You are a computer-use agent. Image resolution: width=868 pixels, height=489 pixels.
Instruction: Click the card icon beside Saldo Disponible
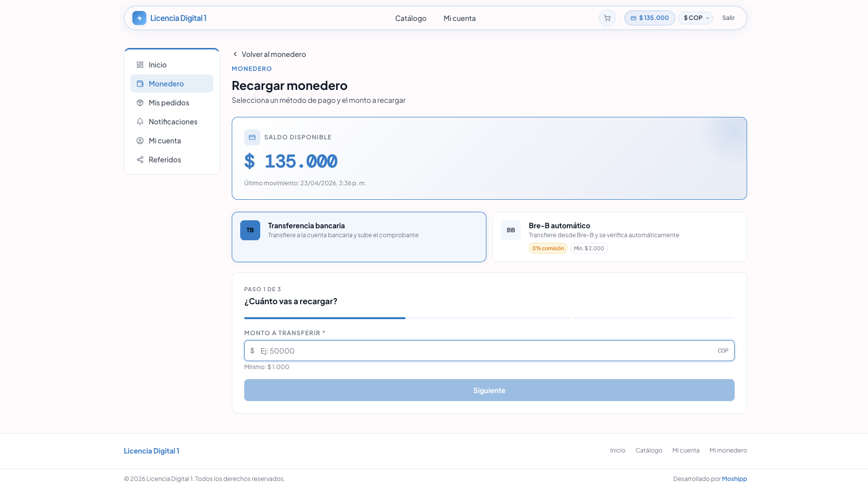coord(252,137)
